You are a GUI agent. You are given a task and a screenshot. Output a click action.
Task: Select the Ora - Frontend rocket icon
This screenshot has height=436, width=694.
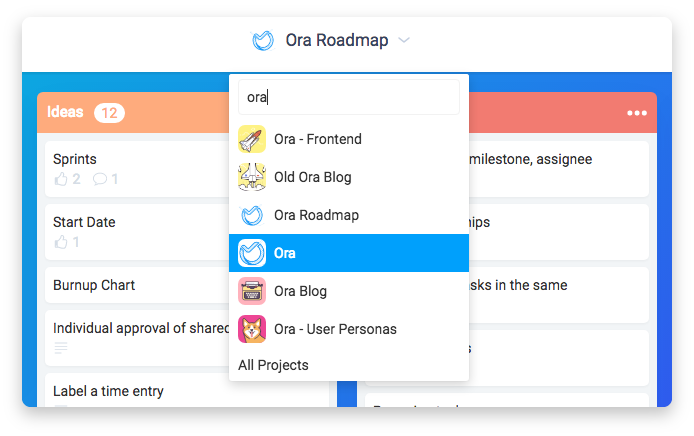coord(252,139)
